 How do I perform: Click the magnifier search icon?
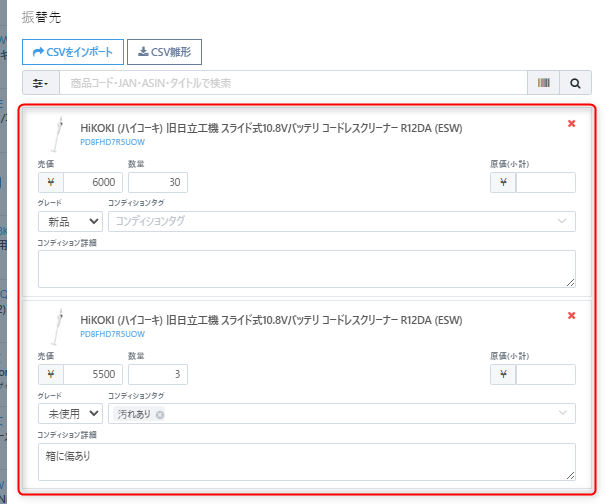[x=575, y=83]
